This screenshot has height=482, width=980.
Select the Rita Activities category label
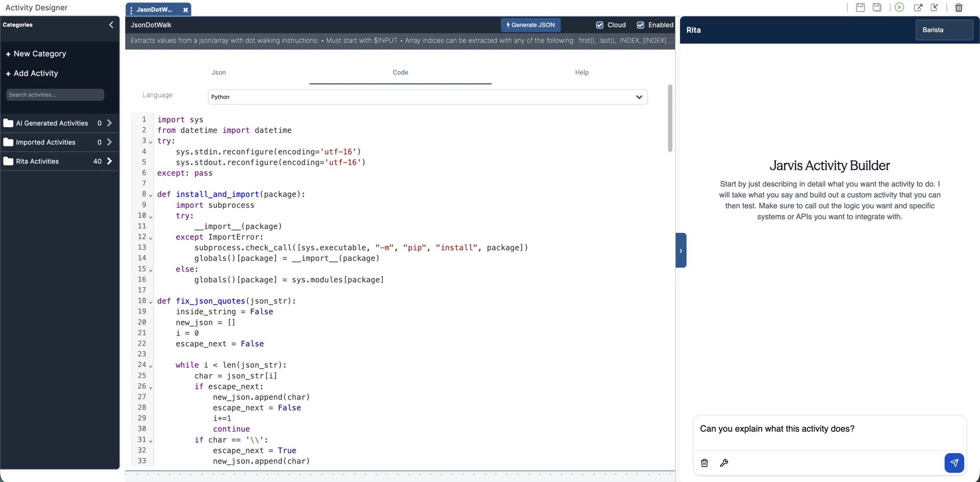point(37,161)
